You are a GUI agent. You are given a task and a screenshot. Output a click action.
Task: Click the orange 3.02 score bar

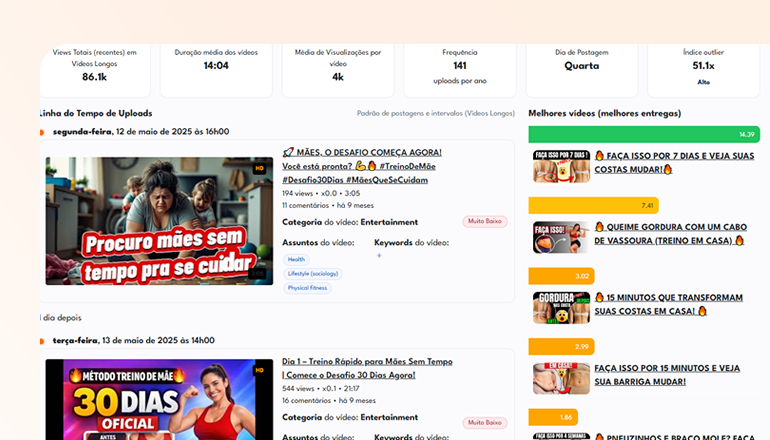561,276
